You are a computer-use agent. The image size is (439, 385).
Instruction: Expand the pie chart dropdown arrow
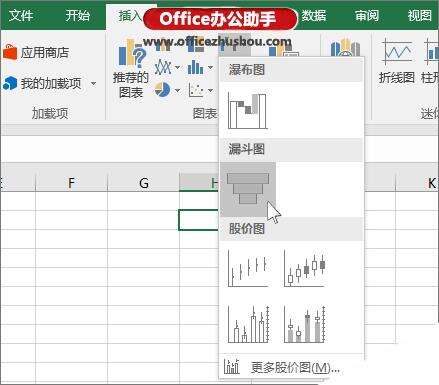(177, 90)
